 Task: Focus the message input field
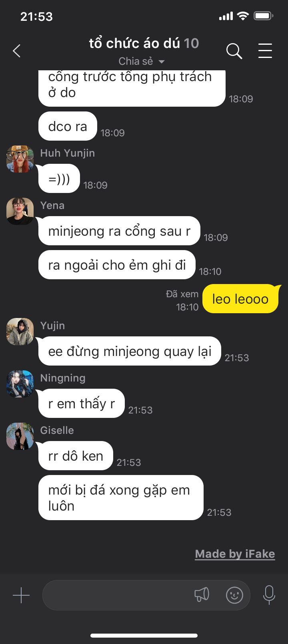(146, 595)
